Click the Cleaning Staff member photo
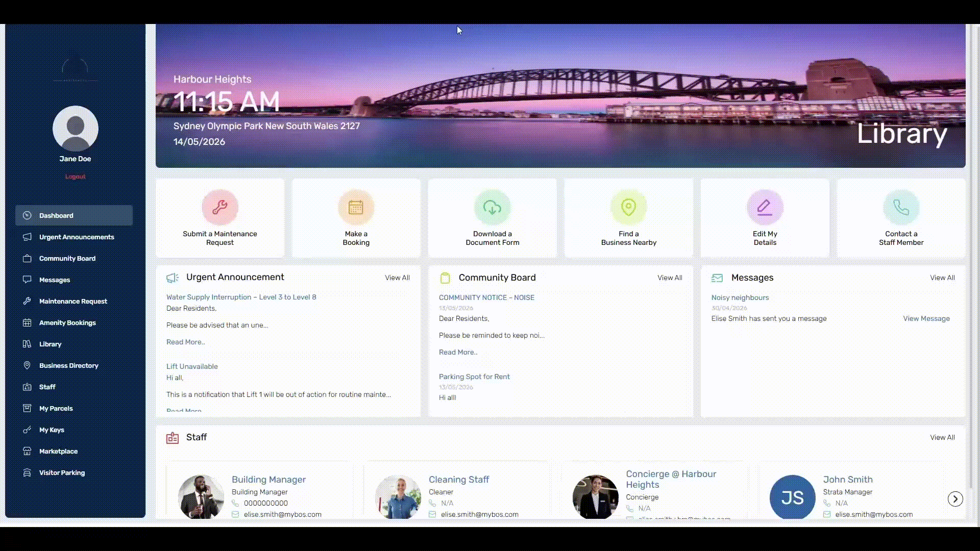 click(x=398, y=497)
